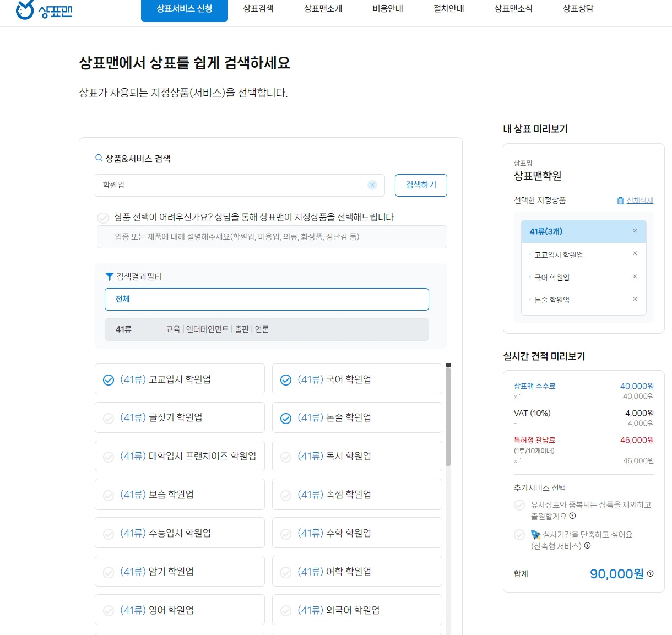Toggle 상담을 통해 지정상품 선택 option
672x635 pixels.
(x=102, y=218)
